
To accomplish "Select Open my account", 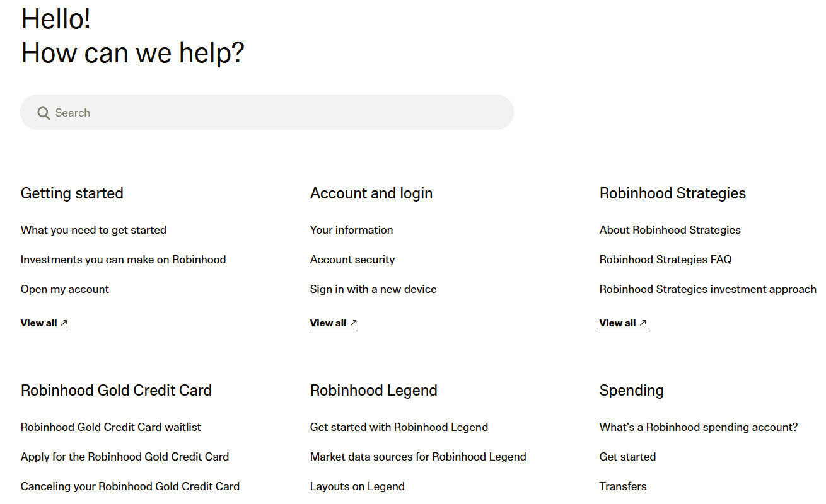I will tap(64, 289).
